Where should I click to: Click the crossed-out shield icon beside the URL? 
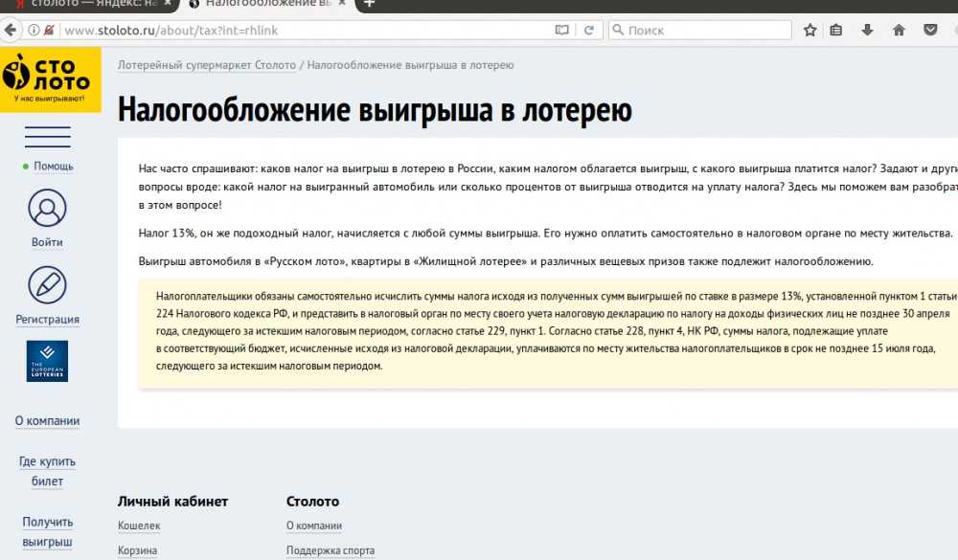point(49,30)
